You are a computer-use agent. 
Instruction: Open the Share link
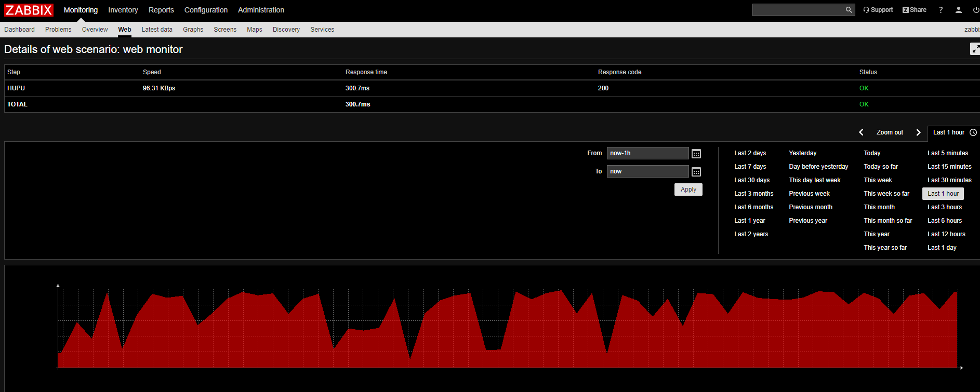click(x=915, y=10)
